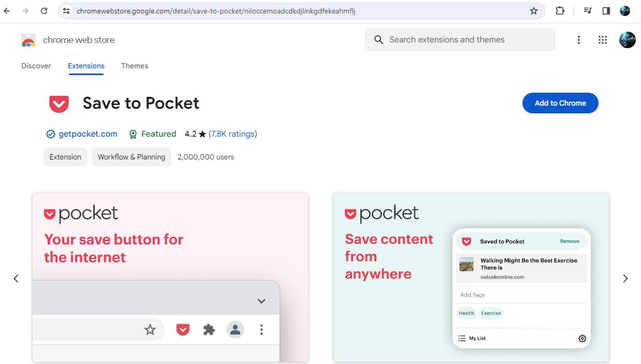This screenshot has width=641, height=364.
Task: Click the verified publisher badge icon
Action: 50,134
